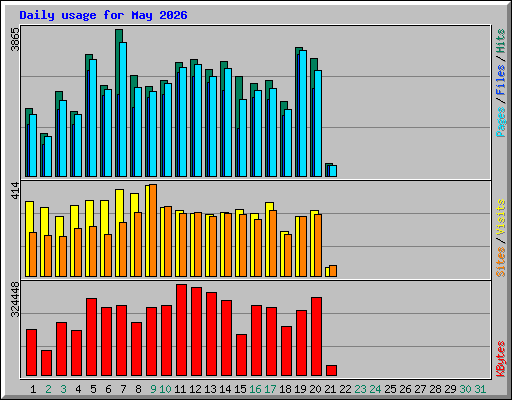The height and width of the screenshot is (400, 512).
Task: Click day 10 on the date axis
Action: coord(165,389)
